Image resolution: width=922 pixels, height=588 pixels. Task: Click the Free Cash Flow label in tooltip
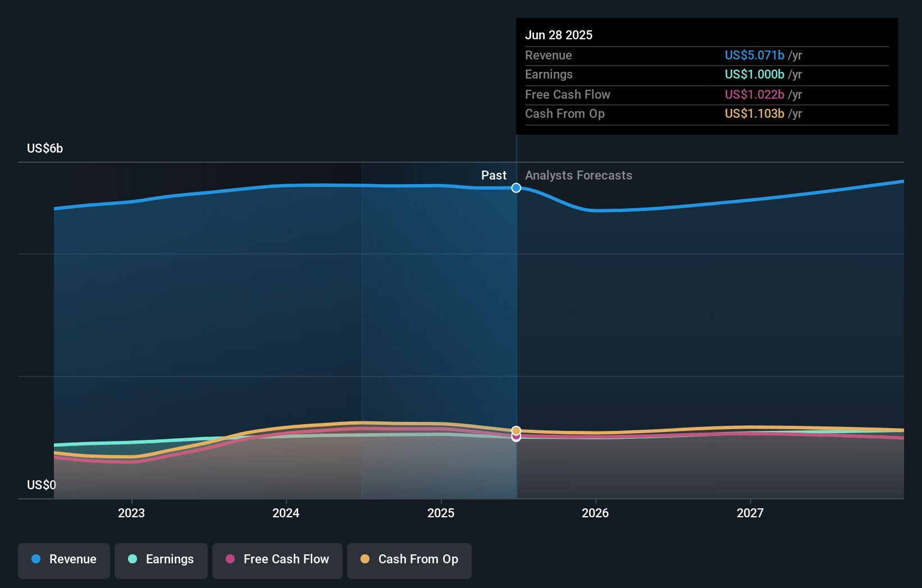pos(568,94)
